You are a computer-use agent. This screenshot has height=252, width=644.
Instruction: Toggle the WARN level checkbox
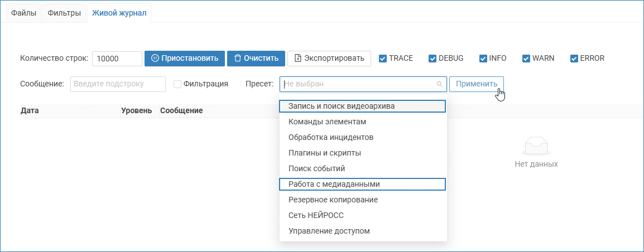pos(526,59)
